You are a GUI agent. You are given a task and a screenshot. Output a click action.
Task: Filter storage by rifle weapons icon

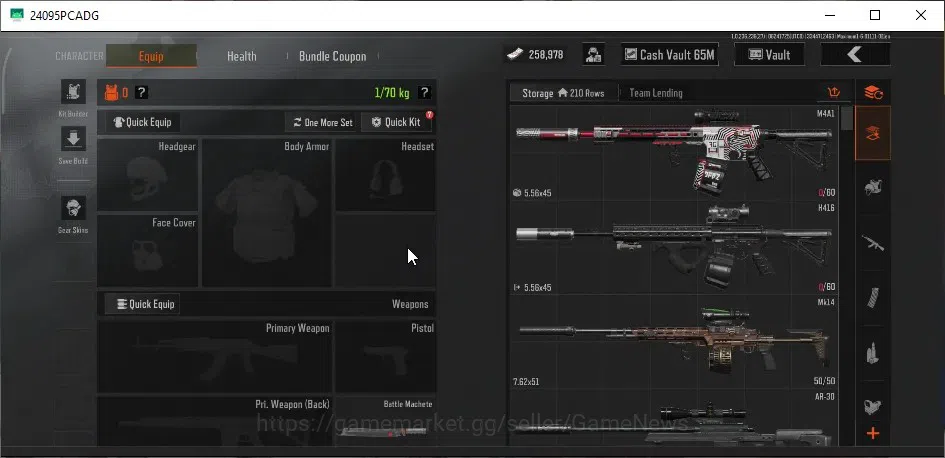point(873,243)
